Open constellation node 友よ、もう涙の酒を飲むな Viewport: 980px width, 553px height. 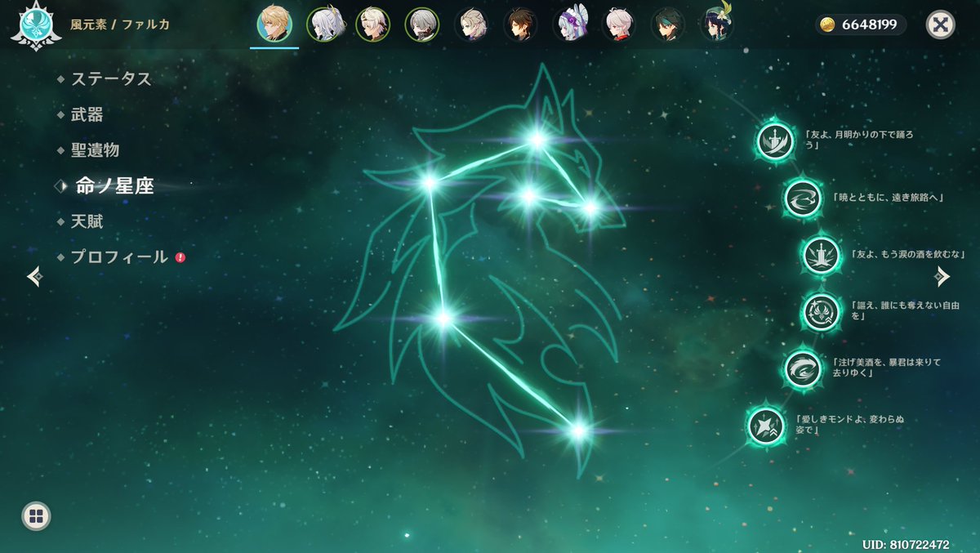tap(821, 255)
